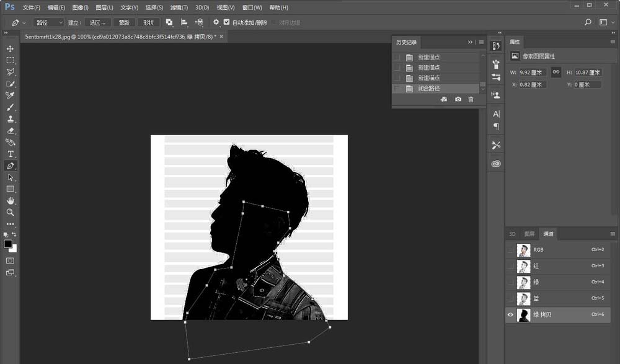This screenshot has height=364, width=620.
Task: Show the RGB channel visibility
Action: (x=511, y=250)
